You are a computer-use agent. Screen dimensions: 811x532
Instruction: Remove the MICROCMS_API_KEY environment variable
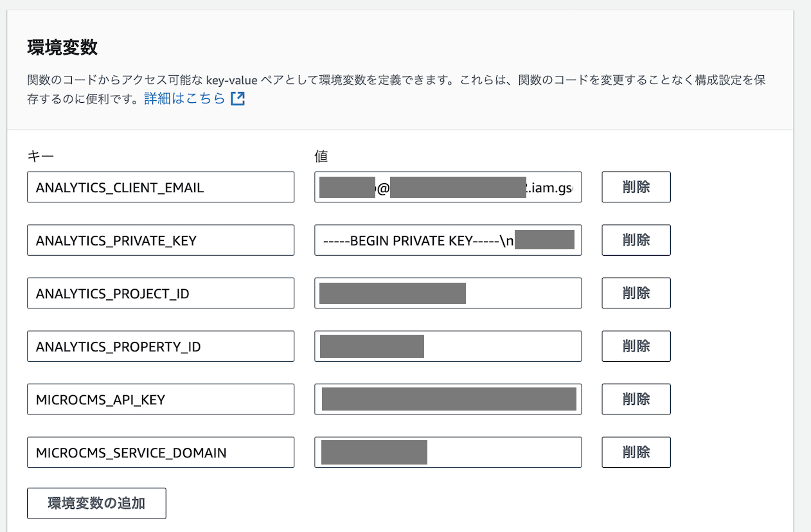636,399
